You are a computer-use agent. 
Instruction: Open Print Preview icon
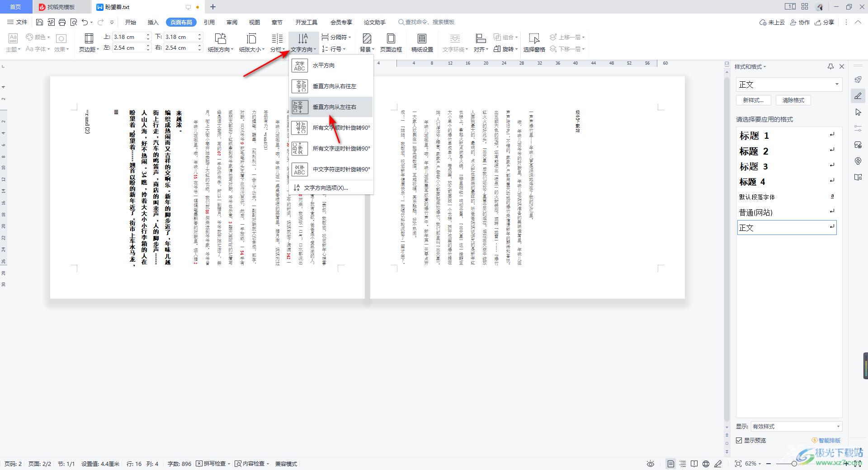[x=74, y=22]
